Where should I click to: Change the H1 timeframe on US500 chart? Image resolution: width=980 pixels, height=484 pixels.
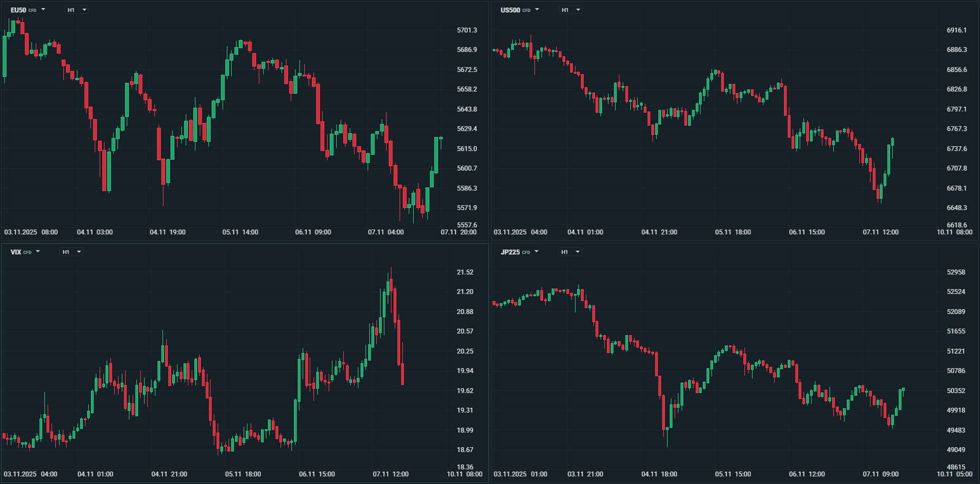[x=570, y=10]
